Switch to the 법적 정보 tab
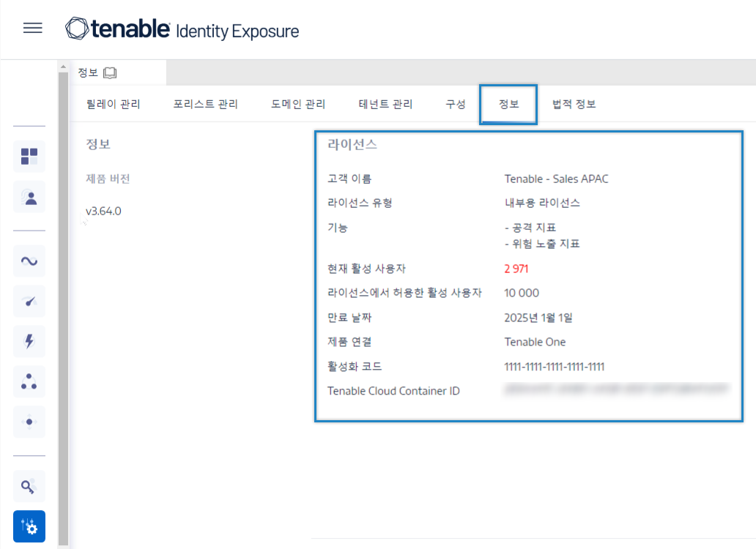Viewport: 756px width, 549px height. 574,104
